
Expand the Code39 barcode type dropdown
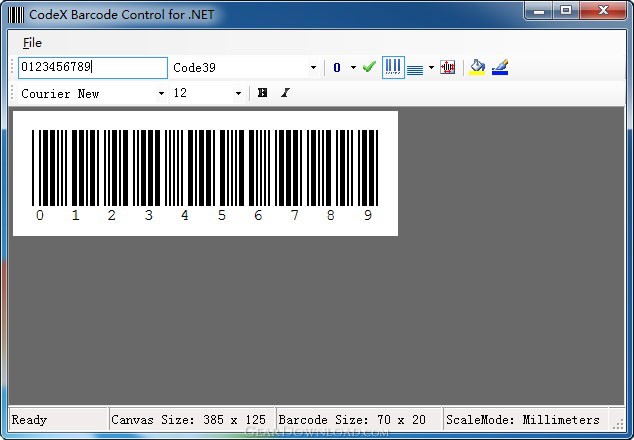point(313,68)
